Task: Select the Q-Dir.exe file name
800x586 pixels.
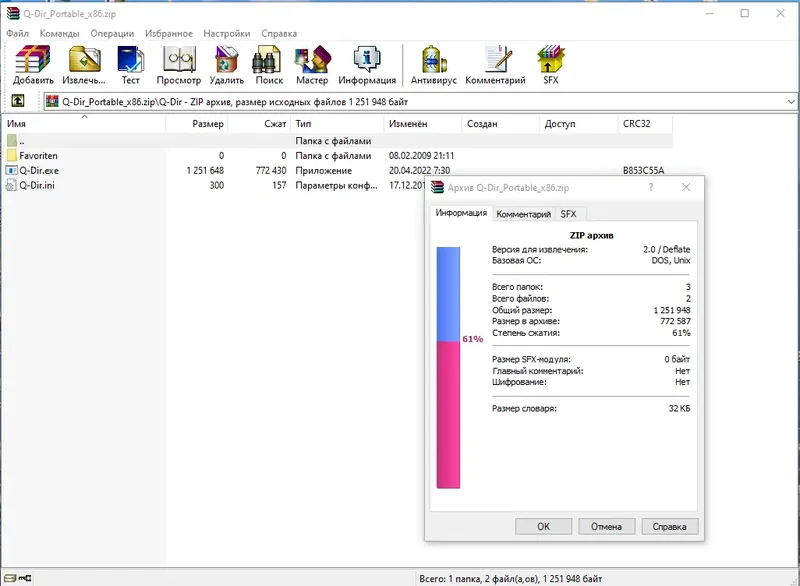Action: (x=39, y=170)
